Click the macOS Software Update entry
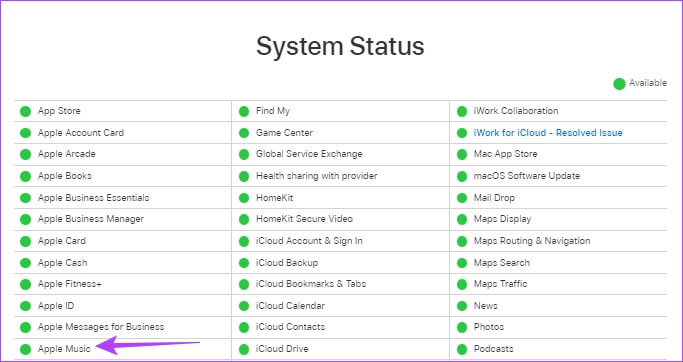The image size is (683, 362). [527, 176]
